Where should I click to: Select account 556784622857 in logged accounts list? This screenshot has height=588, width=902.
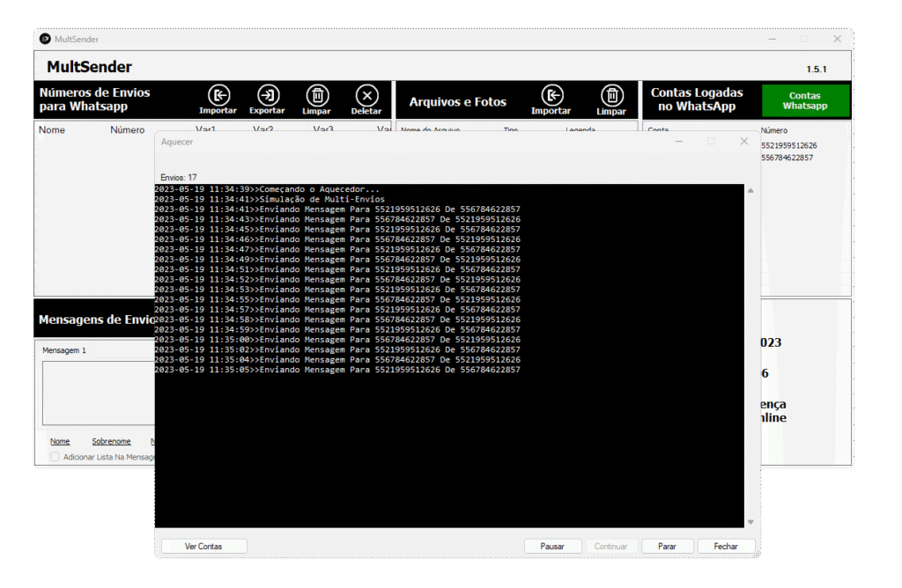pyautogui.click(x=787, y=158)
